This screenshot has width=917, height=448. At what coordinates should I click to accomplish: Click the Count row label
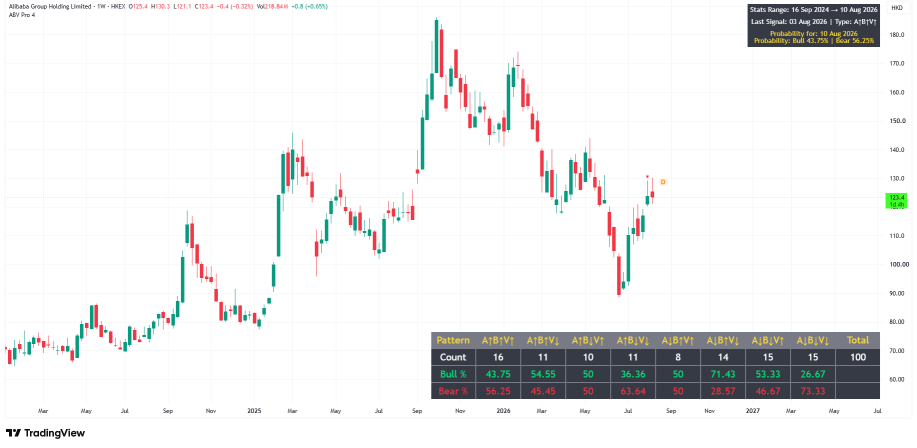point(453,357)
